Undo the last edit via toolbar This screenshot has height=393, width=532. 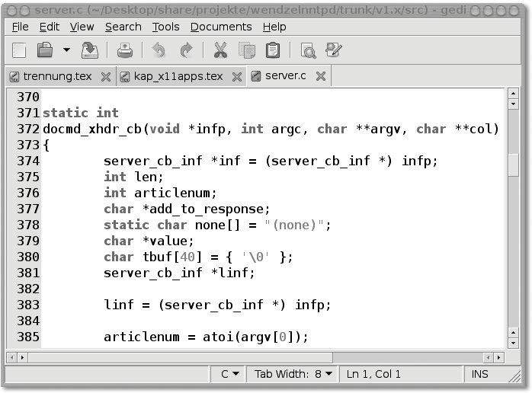tap(159, 51)
